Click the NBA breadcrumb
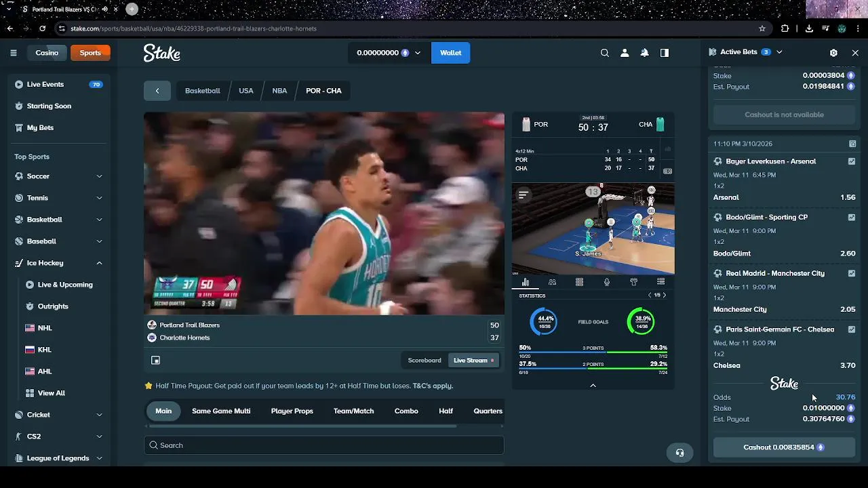 [x=279, y=91]
